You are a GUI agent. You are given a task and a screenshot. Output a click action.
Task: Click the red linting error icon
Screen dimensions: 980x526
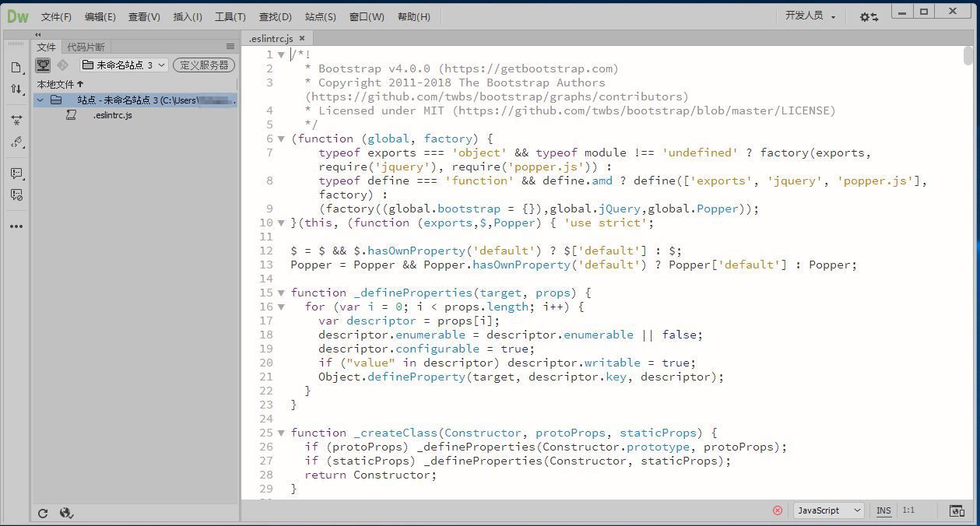point(778,510)
